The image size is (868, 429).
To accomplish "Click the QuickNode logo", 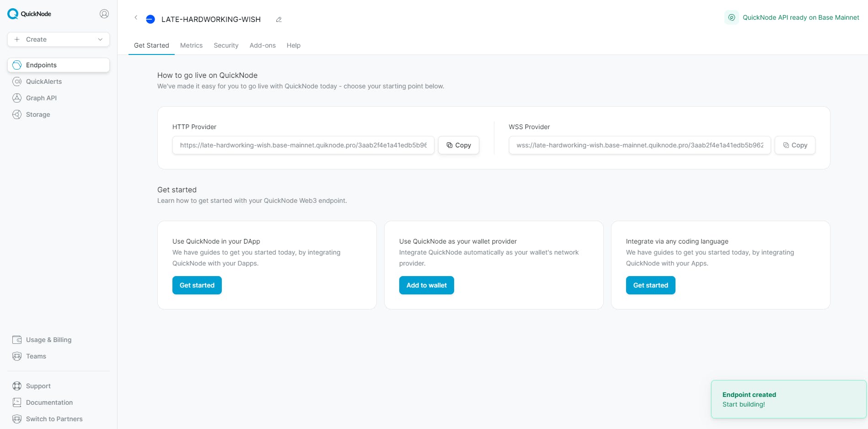I will tap(29, 14).
